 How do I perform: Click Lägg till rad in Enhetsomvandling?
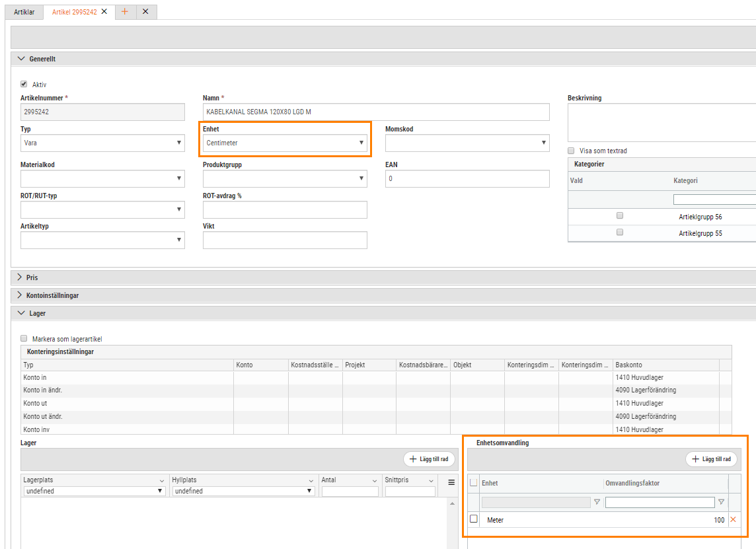pyautogui.click(x=712, y=459)
